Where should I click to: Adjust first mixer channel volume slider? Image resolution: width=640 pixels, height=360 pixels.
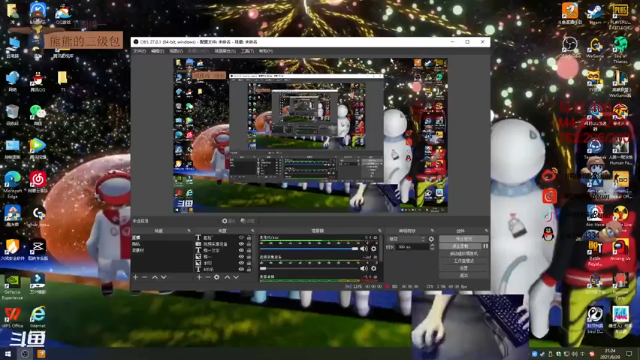coord(309,249)
